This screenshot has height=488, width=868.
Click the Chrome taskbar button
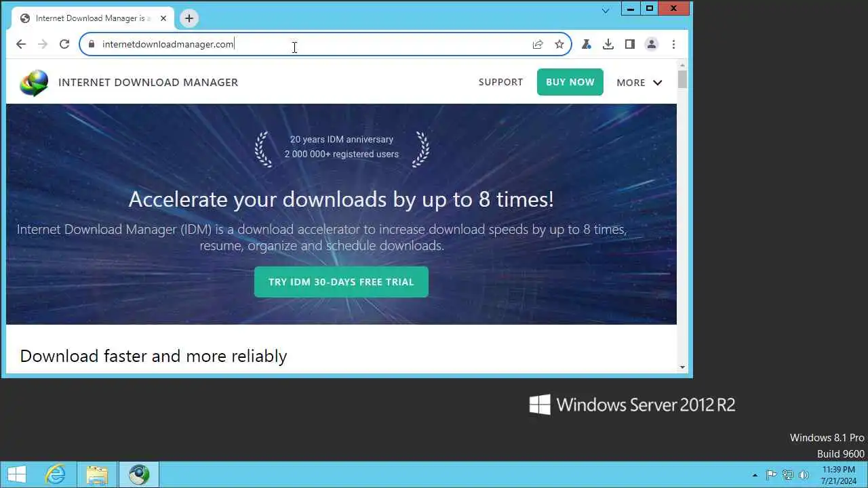tap(139, 474)
